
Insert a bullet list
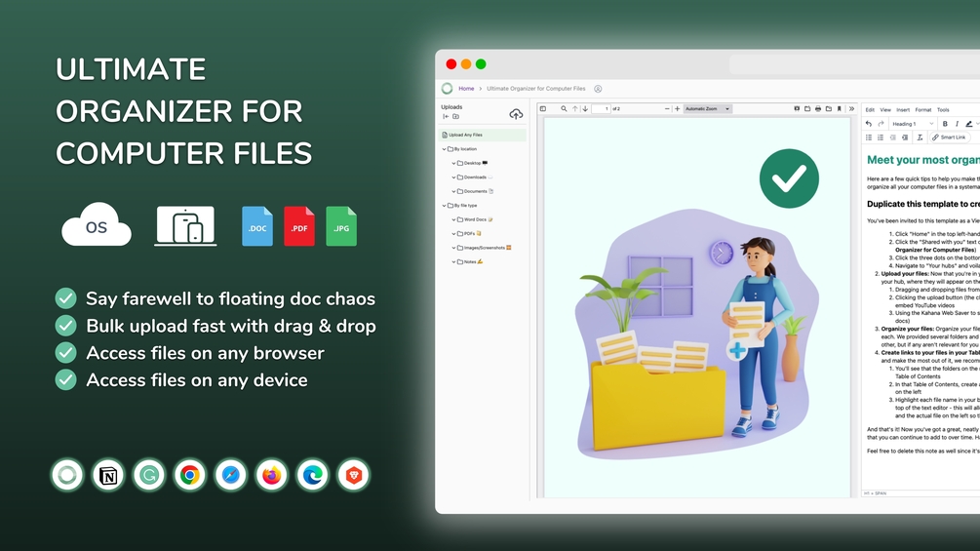[869, 138]
